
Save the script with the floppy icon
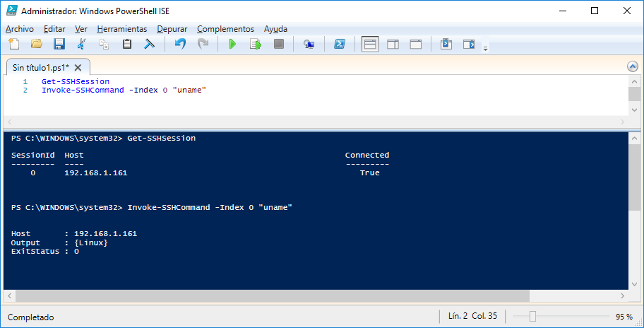pyautogui.click(x=59, y=45)
